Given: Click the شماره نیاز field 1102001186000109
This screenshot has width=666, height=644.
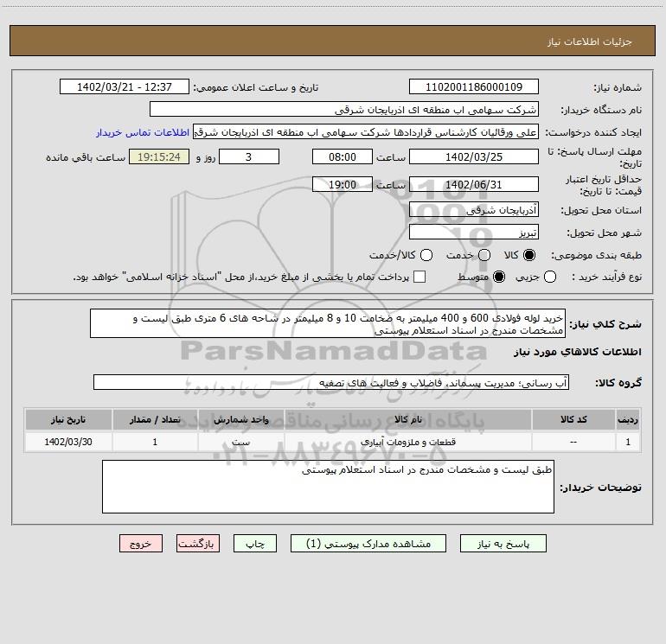Looking at the screenshot, I should (474, 87).
